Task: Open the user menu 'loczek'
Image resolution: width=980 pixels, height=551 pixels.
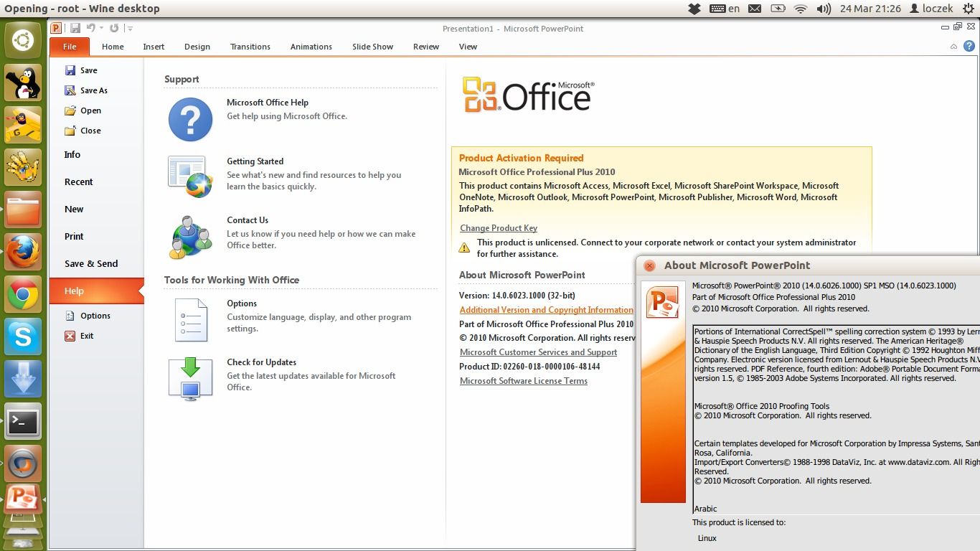Action: [931, 9]
